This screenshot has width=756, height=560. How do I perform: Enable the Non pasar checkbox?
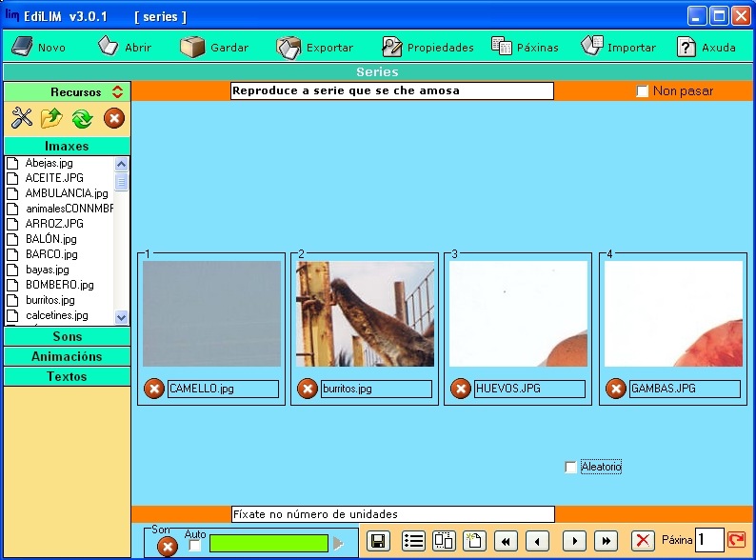click(x=643, y=91)
